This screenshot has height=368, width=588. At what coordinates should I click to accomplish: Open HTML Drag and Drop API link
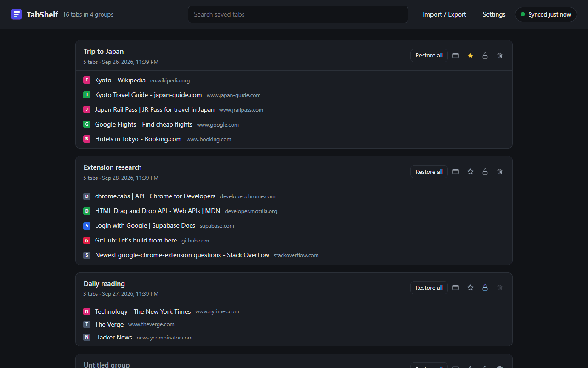(x=158, y=211)
